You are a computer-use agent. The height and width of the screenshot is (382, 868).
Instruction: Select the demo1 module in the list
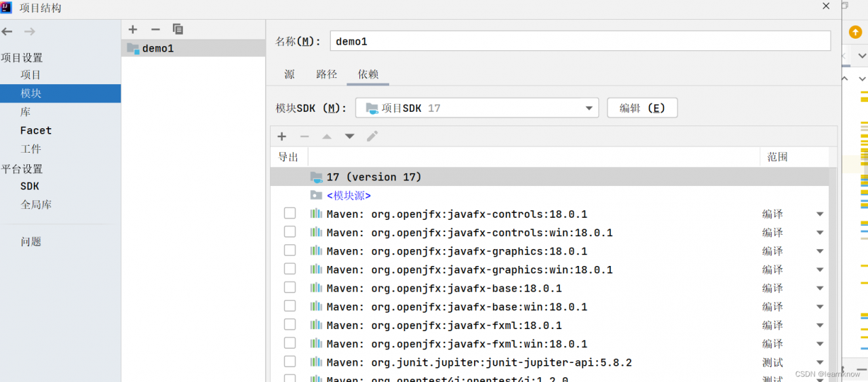pyautogui.click(x=193, y=48)
